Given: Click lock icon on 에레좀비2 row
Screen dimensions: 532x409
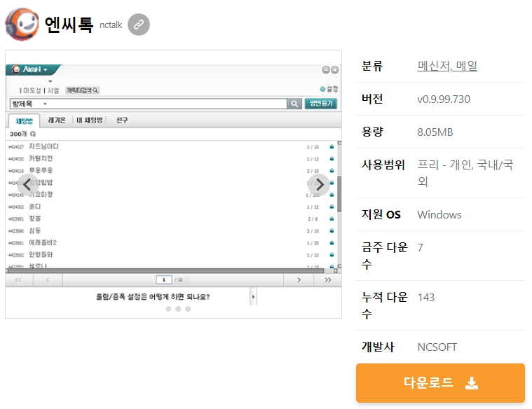Looking at the screenshot, I should click(x=332, y=243).
